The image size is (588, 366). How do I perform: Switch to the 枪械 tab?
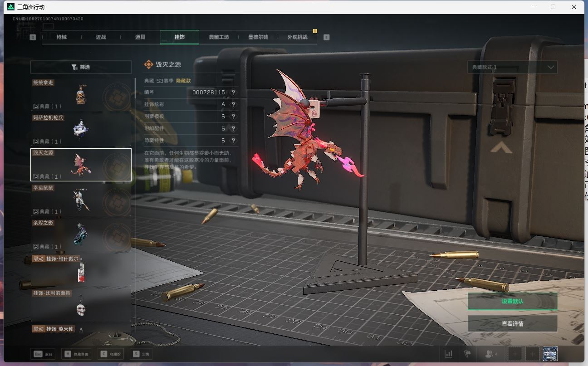[62, 37]
